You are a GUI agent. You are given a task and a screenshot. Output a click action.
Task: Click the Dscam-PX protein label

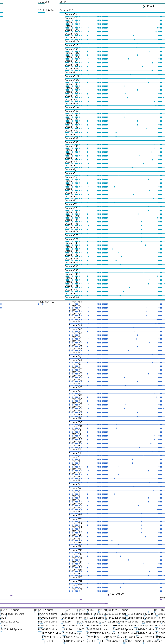pos(74,492)
